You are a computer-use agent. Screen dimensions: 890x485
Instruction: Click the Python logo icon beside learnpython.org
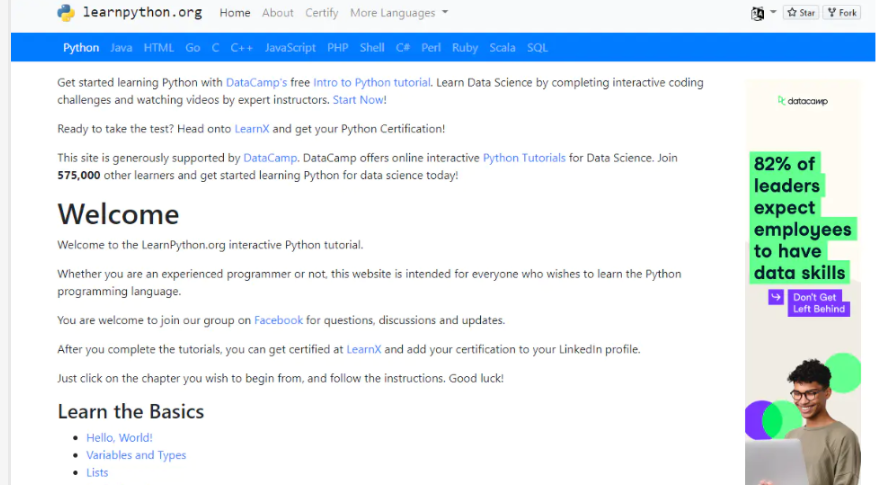(x=66, y=12)
